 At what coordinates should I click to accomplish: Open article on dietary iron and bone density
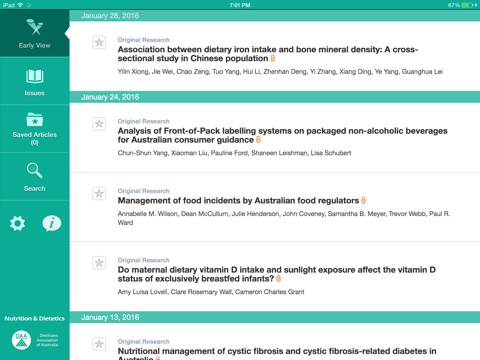[x=268, y=54]
